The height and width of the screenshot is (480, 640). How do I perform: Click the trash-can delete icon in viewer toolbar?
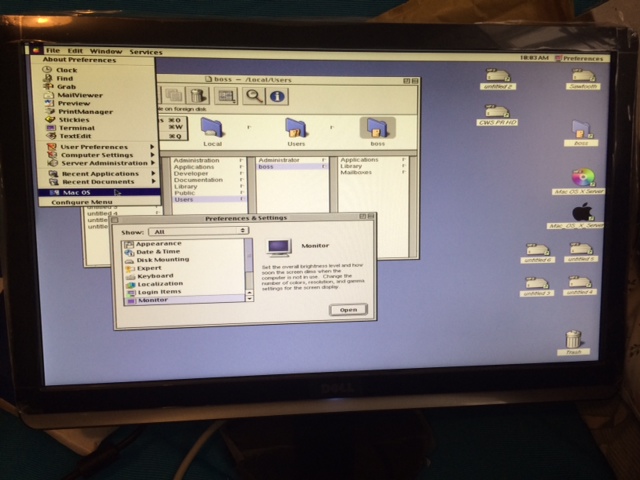[x=197, y=96]
